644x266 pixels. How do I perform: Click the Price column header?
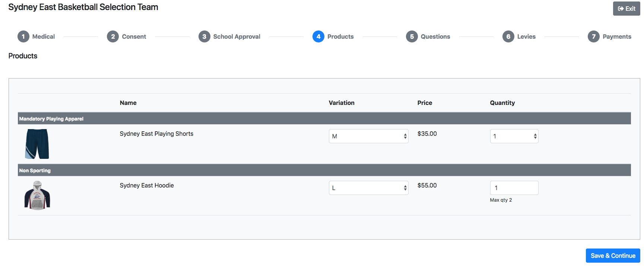point(425,103)
